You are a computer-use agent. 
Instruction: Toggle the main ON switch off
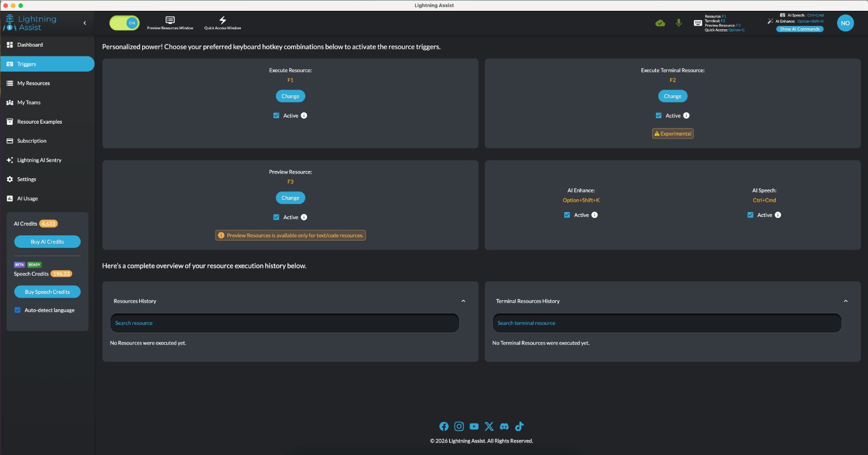click(x=125, y=23)
